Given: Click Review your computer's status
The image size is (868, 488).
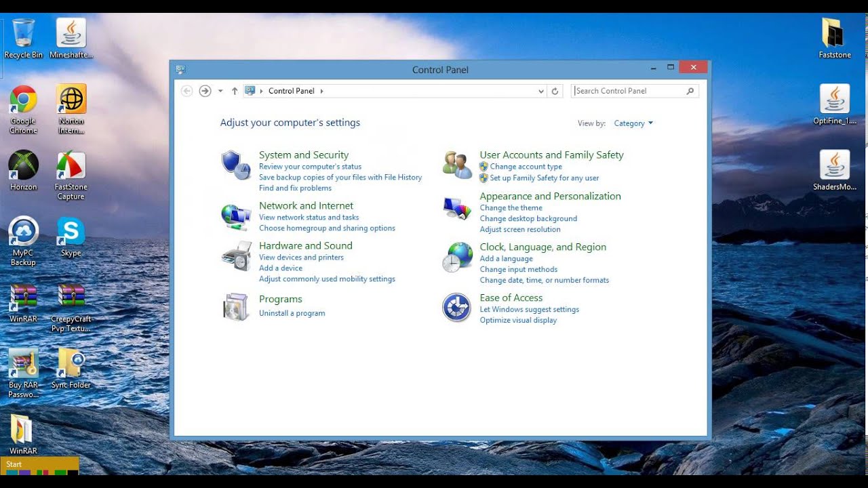Looking at the screenshot, I should (310, 167).
